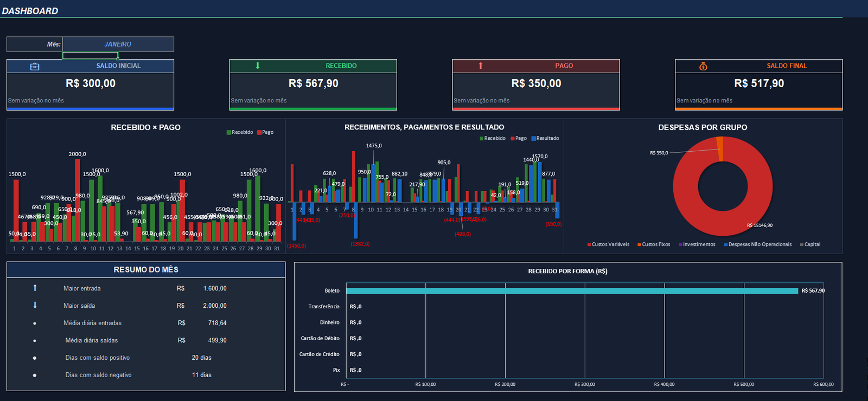Click the down arrow icon beside Maior saída
This screenshot has width=868, height=401.
click(x=35, y=306)
